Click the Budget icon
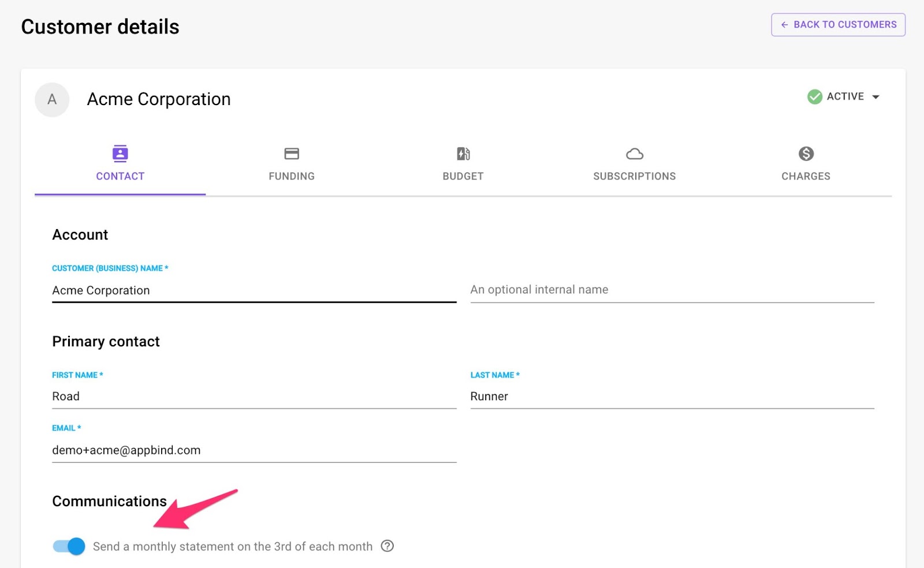924x568 pixels. (x=463, y=154)
